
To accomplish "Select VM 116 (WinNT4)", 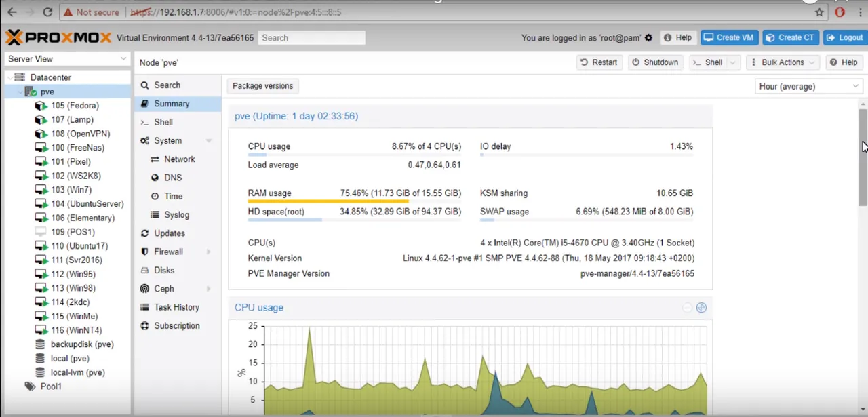I will pyautogui.click(x=75, y=330).
